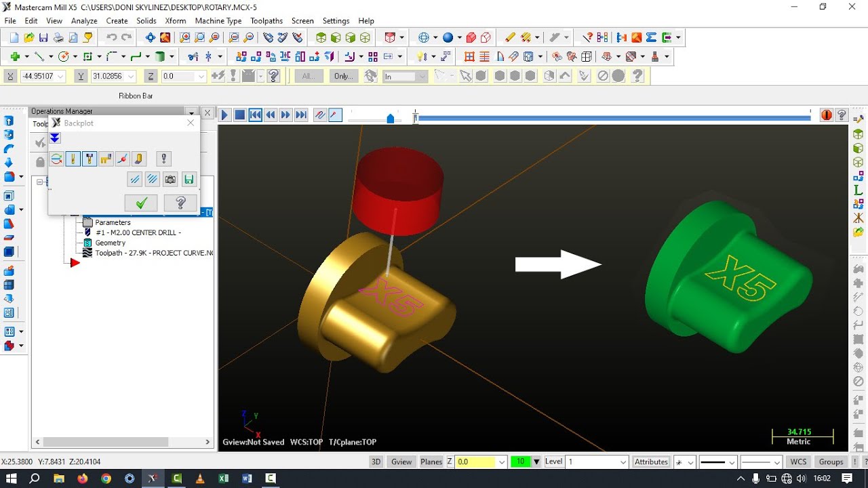Toggle Display holder in Backplot
868x488 pixels.
[90, 159]
